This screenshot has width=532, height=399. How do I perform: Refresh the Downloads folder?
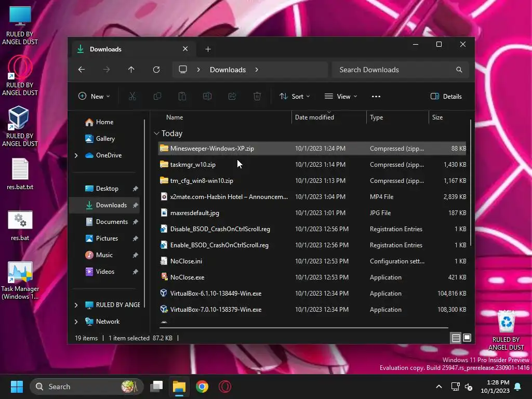pos(156,70)
